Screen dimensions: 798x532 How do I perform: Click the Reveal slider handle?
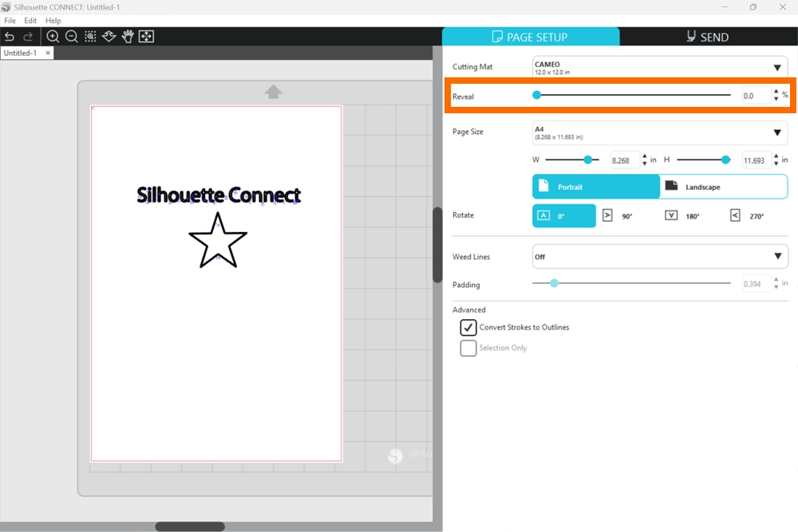point(537,95)
